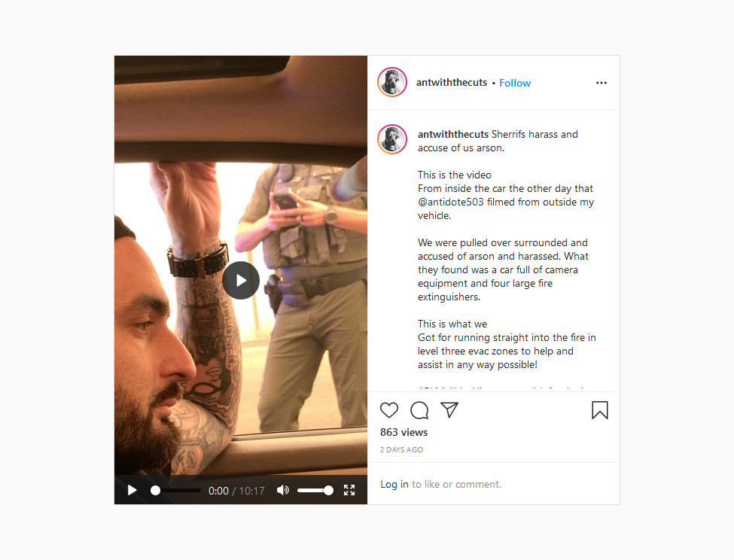Play the video using center play button
Screen dimensions: 734x560
click(241, 280)
